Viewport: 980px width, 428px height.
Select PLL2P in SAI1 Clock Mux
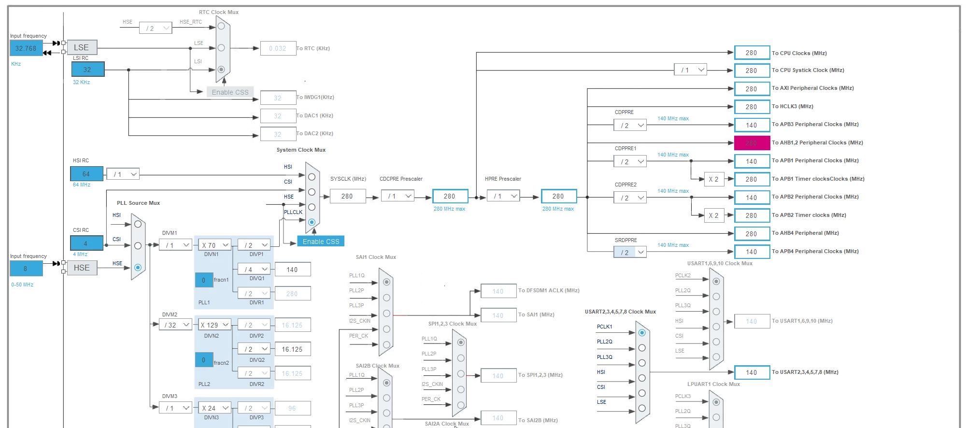[x=386, y=298]
